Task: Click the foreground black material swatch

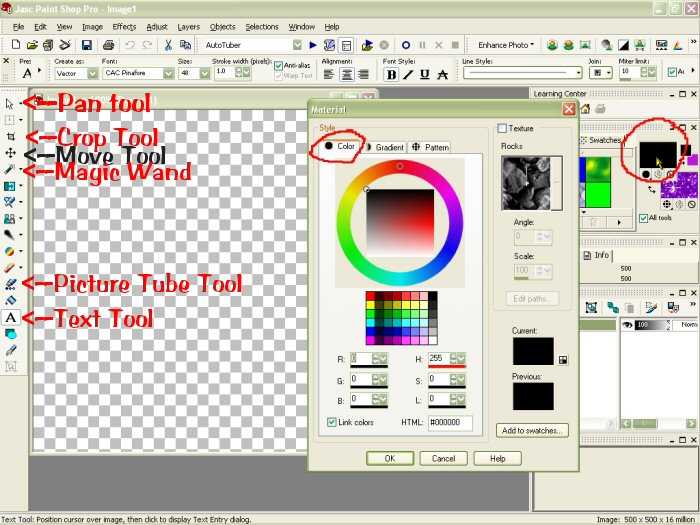Action: [x=658, y=155]
